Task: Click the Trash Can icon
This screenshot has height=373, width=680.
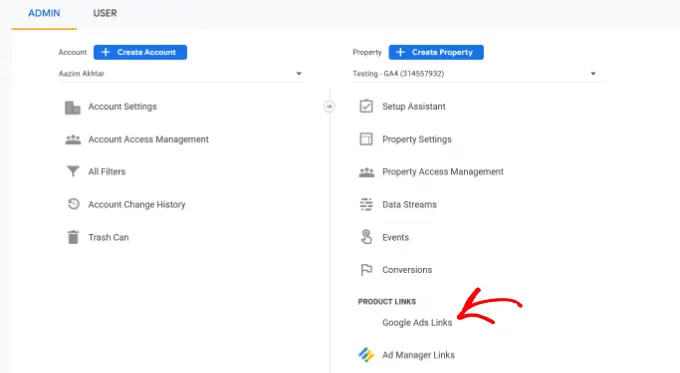Action: point(73,237)
